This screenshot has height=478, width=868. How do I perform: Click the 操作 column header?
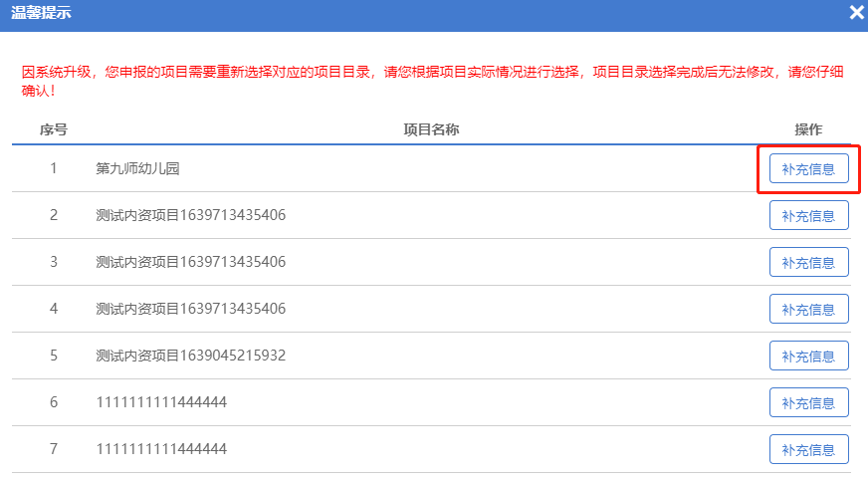tap(808, 130)
